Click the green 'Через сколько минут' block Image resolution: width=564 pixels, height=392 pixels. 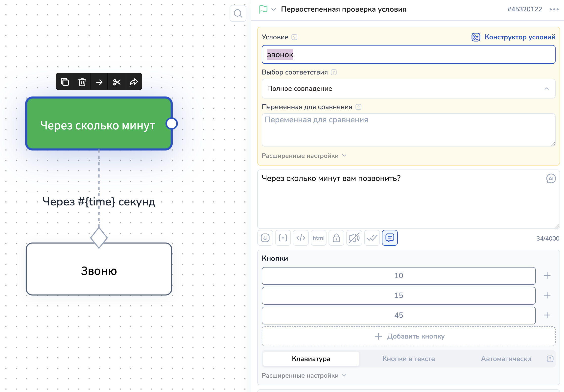97,124
